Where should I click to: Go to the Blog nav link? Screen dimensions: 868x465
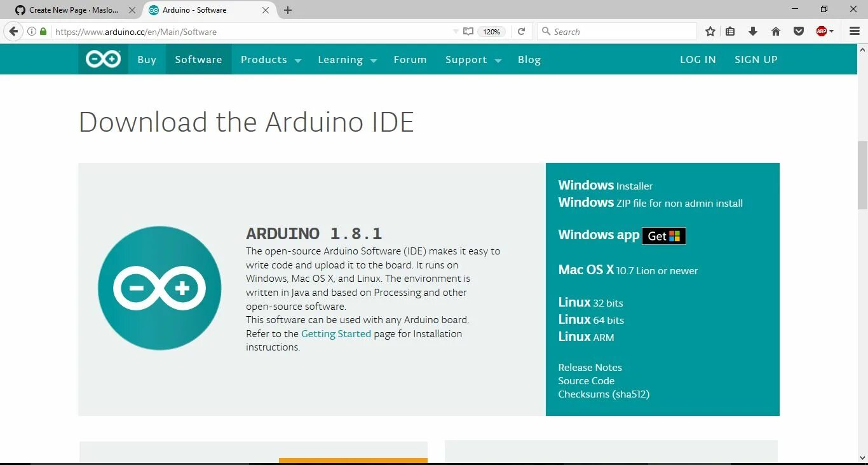point(529,59)
